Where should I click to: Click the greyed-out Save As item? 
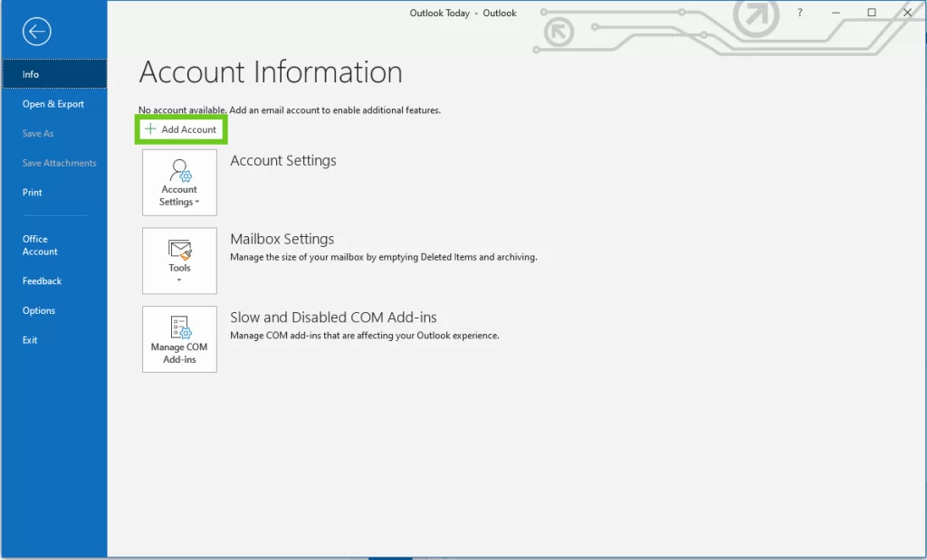[38, 134]
